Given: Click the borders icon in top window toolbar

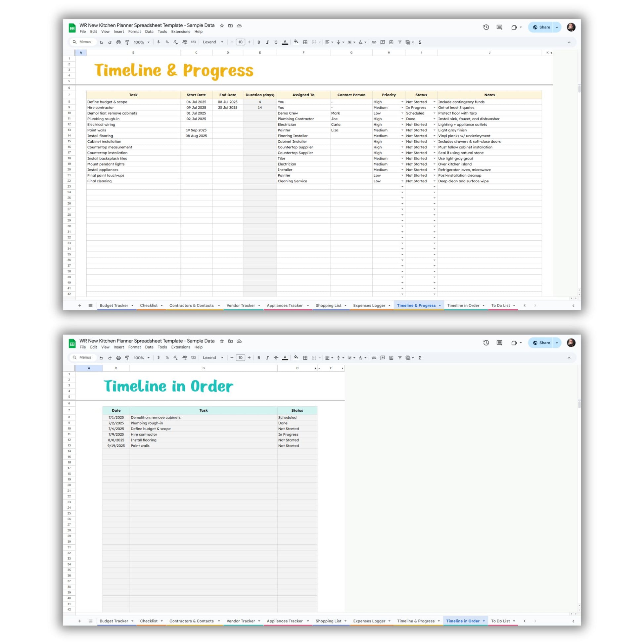Looking at the screenshot, I should [305, 42].
